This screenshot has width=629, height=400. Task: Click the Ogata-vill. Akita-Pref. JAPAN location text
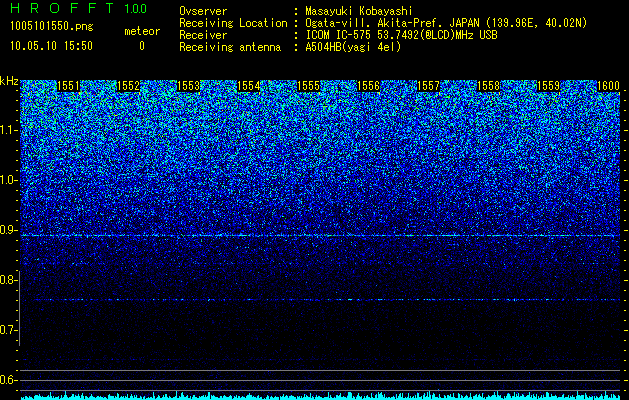[x=446, y=23]
